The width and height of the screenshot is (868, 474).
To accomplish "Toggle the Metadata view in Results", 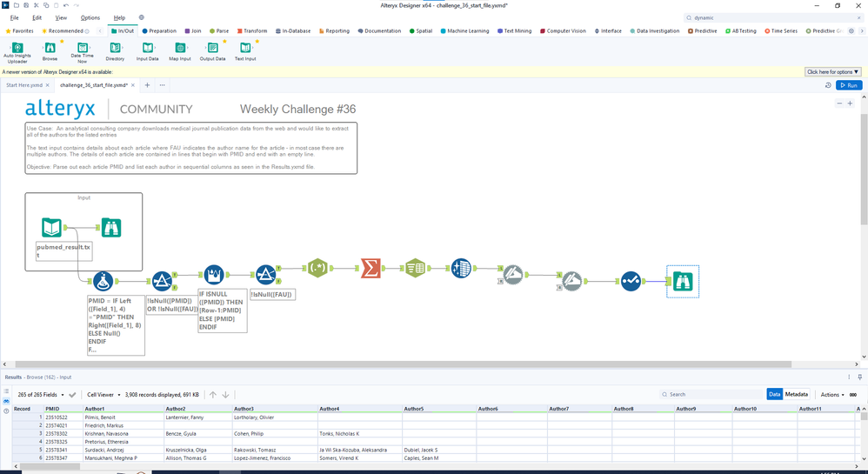I will tap(796, 394).
